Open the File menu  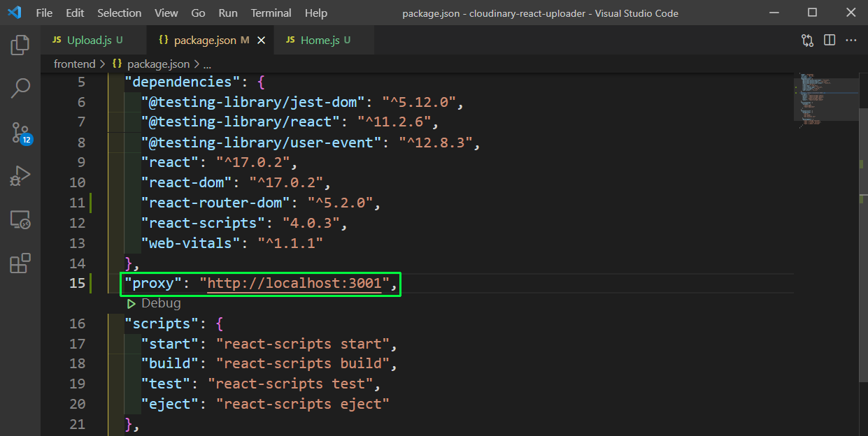point(43,13)
